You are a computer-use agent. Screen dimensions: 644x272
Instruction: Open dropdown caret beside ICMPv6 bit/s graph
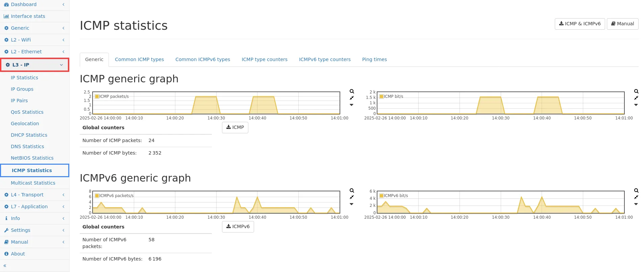coord(636,204)
